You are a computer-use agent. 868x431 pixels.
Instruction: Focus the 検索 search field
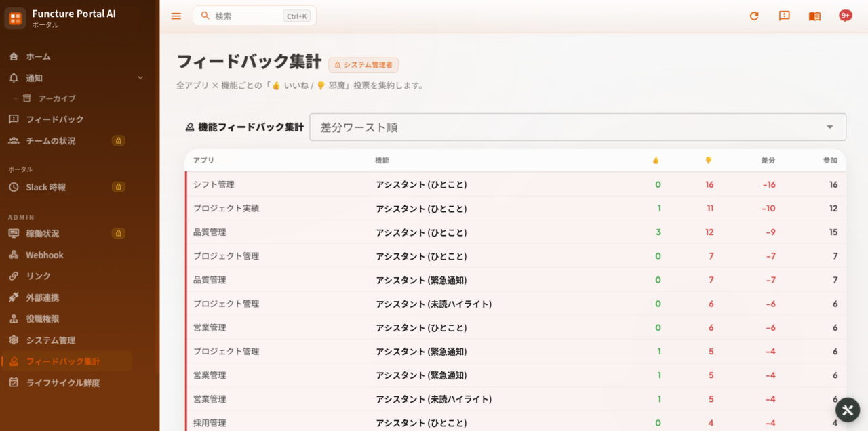(254, 16)
